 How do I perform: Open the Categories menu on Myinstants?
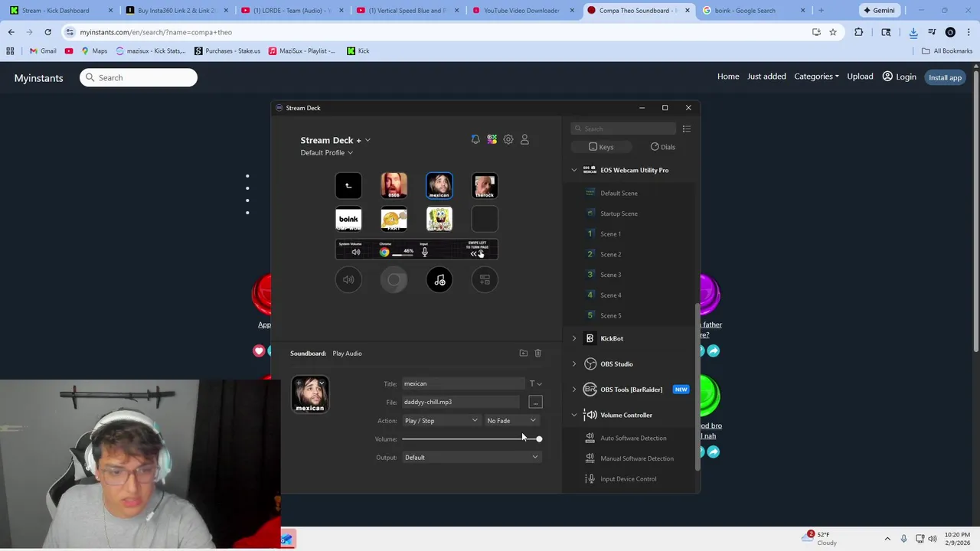click(816, 77)
